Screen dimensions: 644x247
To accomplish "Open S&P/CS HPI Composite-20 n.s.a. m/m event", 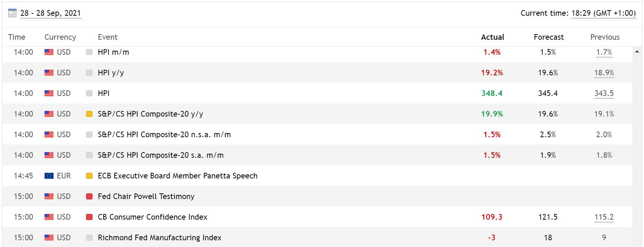I will [x=164, y=135].
